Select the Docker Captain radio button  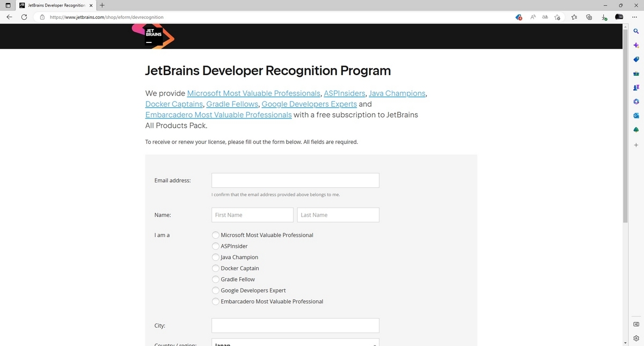point(215,268)
